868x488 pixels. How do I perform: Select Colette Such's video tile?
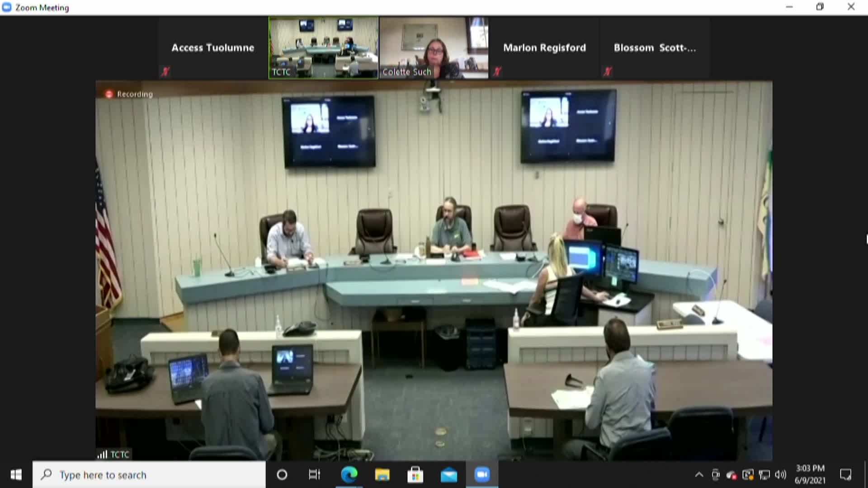[x=433, y=47]
